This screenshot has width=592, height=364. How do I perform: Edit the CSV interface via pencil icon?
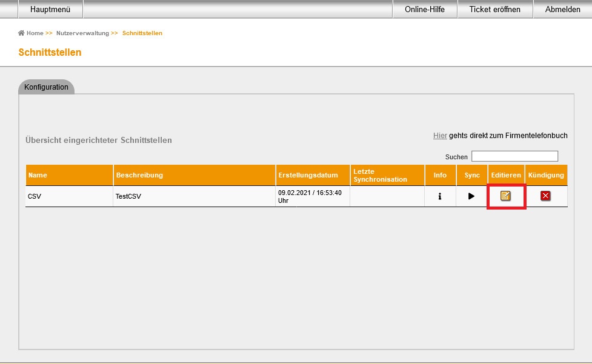click(x=505, y=196)
